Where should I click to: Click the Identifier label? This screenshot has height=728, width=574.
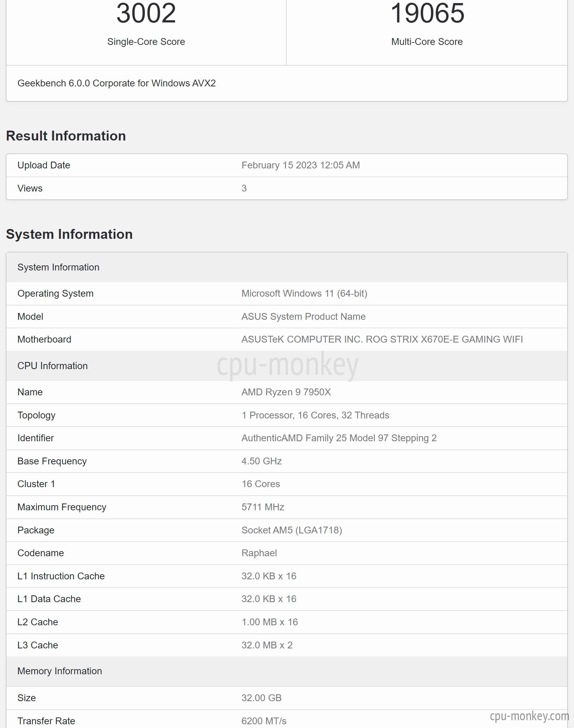tap(36, 438)
